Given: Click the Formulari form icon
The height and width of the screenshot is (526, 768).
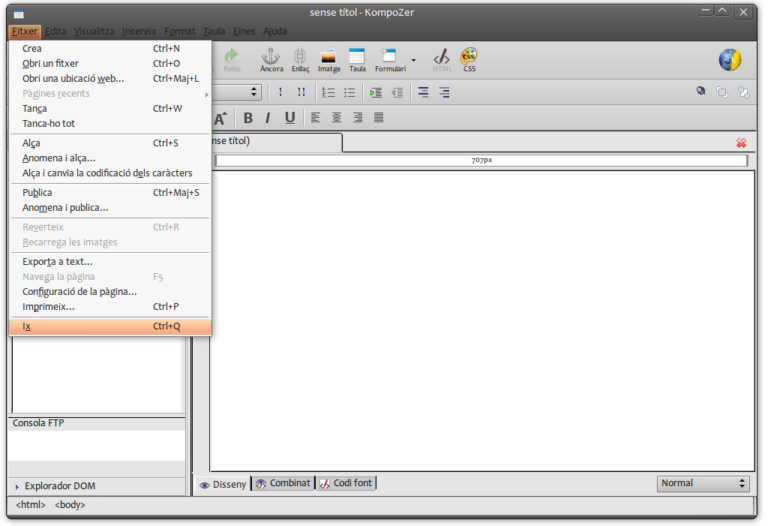Looking at the screenshot, I should pos(390,59).
